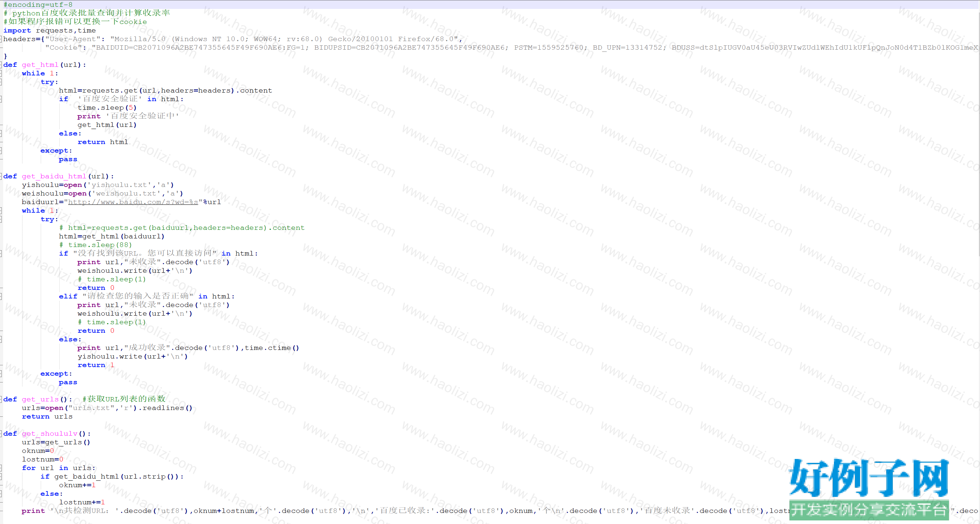Click the for url in urls: line

tap(59, 468)
